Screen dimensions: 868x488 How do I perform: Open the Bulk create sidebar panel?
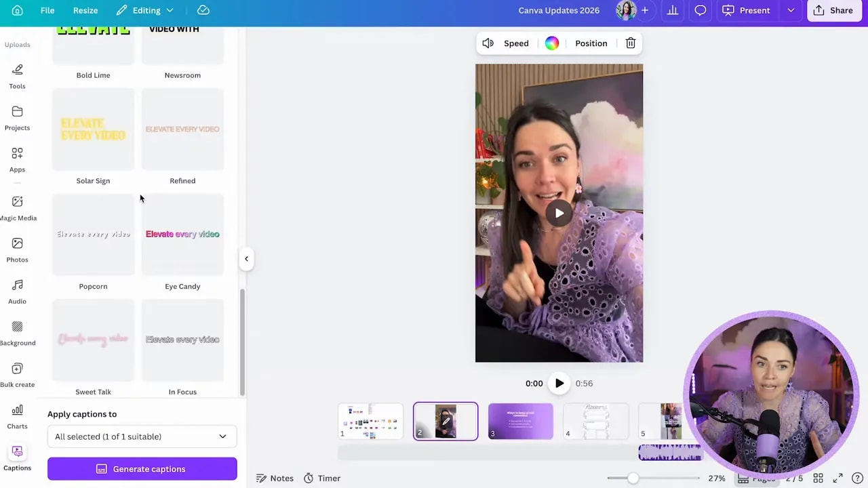point(18,375)
